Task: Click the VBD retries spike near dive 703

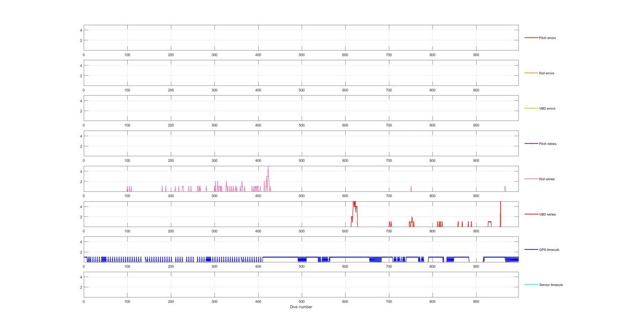Action: [390, 223]
